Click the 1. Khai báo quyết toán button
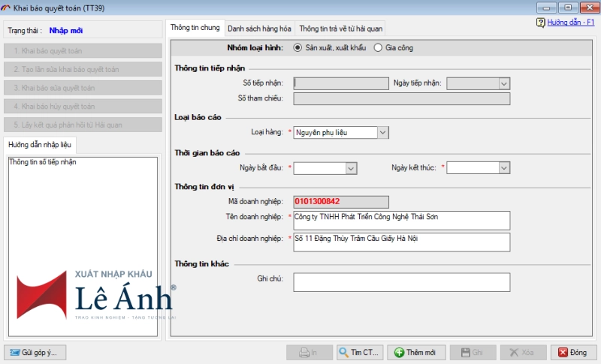The image size is (601, 364). [83, 51]
